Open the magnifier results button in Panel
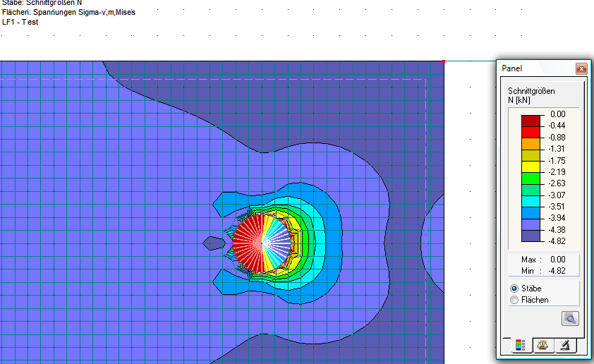The image size is (594, 364). click(570, 318)
